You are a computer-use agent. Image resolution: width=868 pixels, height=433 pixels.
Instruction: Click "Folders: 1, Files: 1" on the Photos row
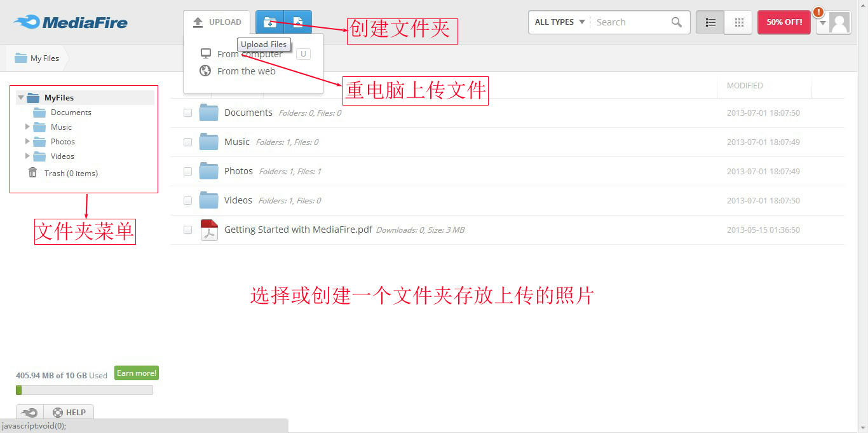coord(290,172)
